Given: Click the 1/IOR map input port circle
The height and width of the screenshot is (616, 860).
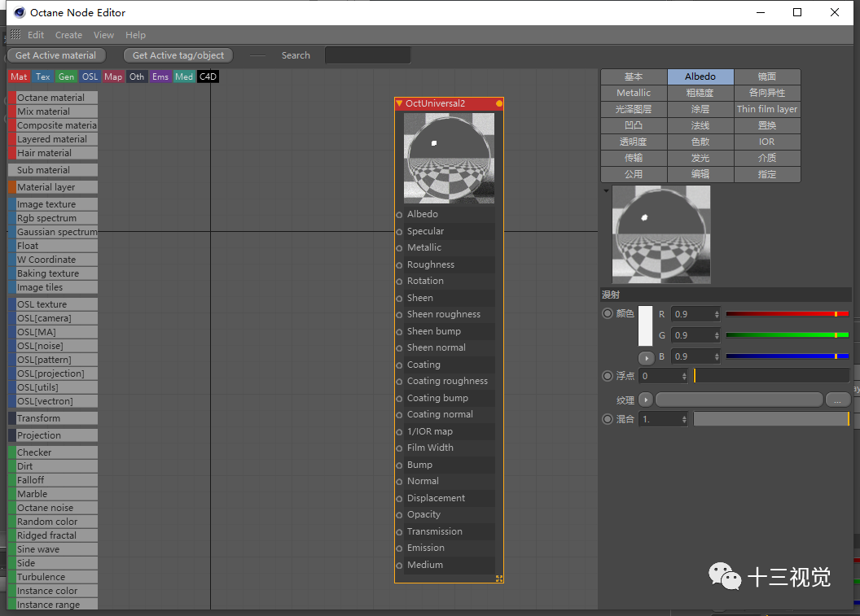Looking at the screenshot, I should (399, 432).
